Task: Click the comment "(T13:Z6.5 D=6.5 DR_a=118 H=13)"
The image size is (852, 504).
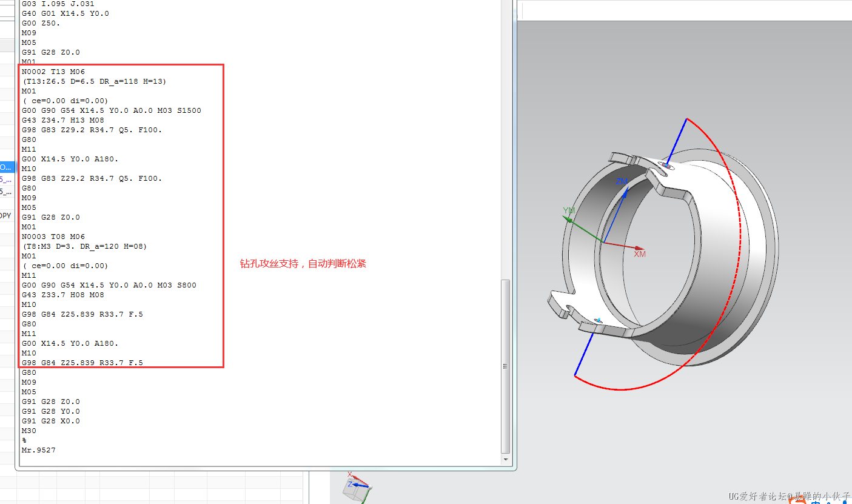Action: coord(94,81)
